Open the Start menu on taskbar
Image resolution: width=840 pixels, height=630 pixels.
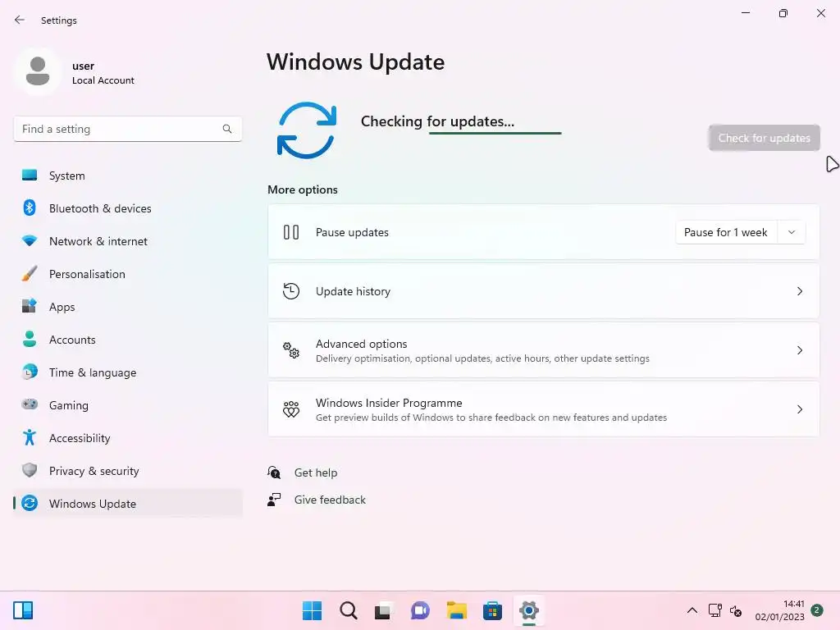pos(313,610)
